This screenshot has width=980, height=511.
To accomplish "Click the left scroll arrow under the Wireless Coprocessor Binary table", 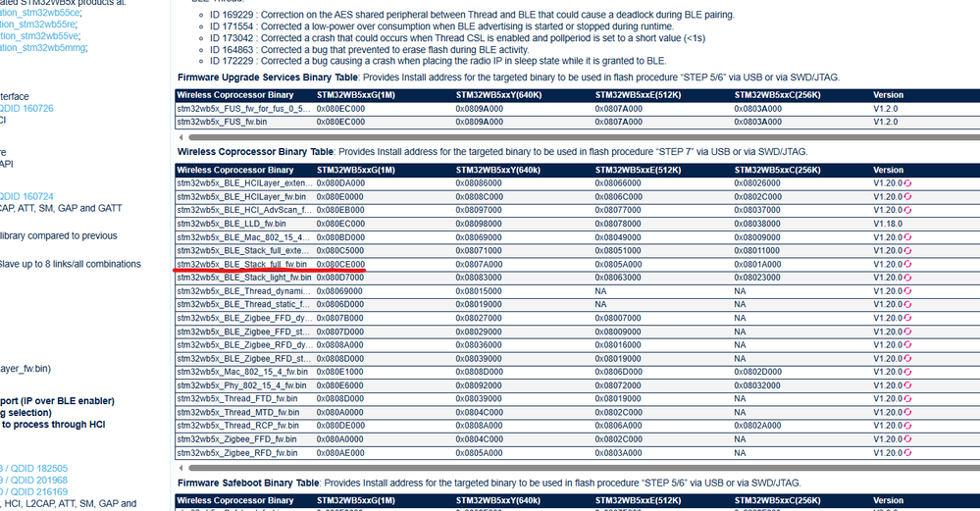I will click(181, 467).
